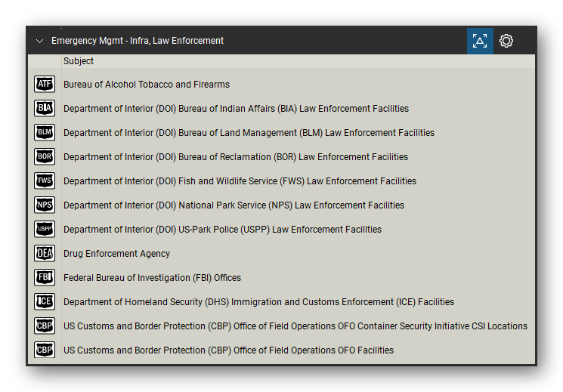Select the BIA shield icon
The image size is (563, 392).
pyautogui.click(x=45, y=108)
